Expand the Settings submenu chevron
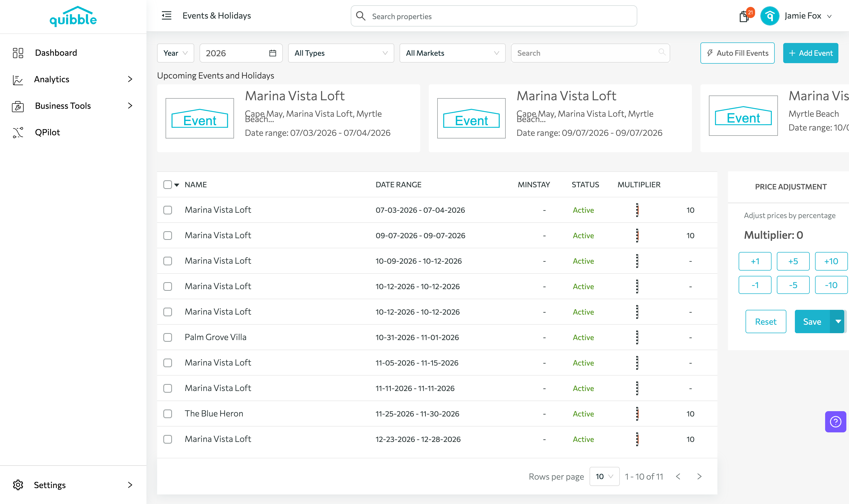 [x=130, y=485]
